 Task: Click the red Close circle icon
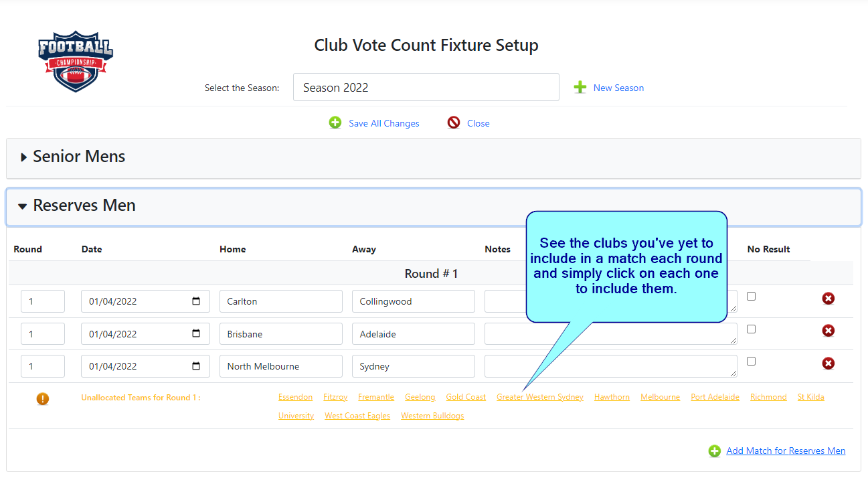(454, 123)
